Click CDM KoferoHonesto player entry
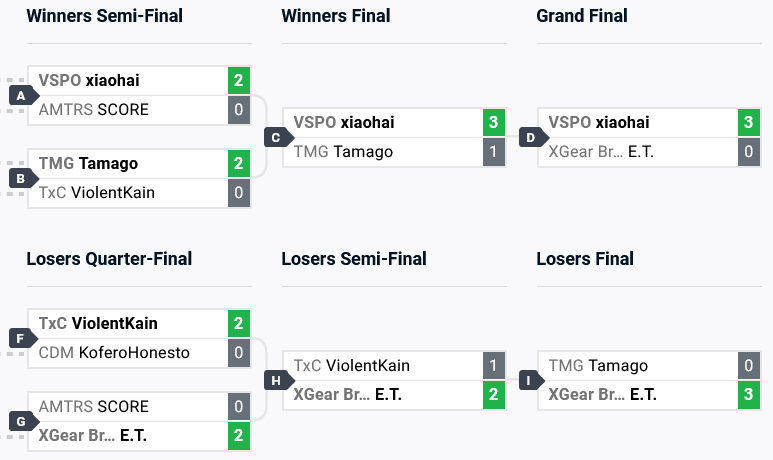 pos(114,352)
